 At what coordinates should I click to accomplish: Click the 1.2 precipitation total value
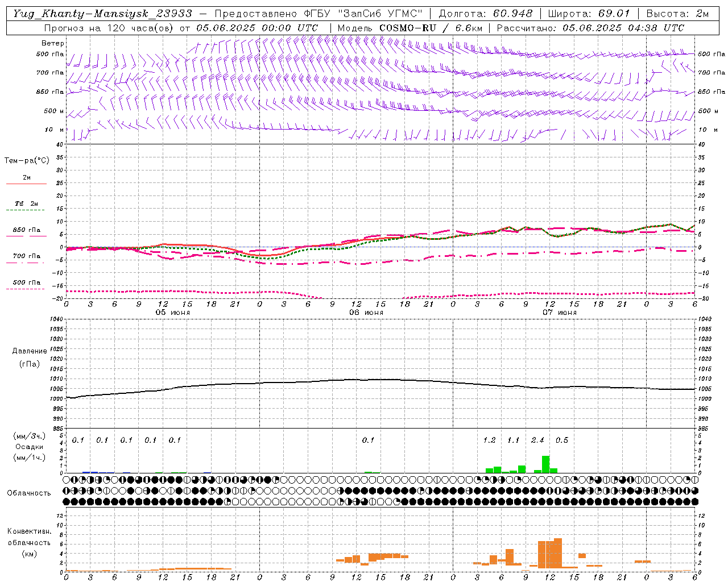point(489,440)
